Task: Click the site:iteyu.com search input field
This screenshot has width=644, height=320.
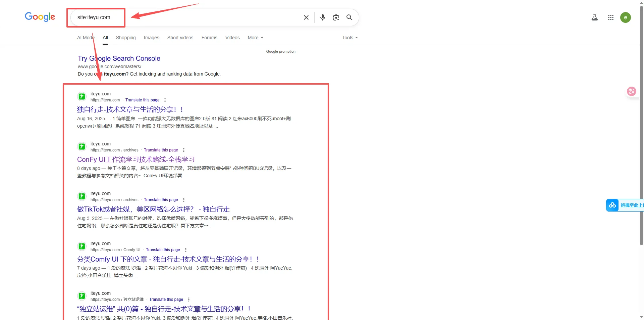Action: [x=184, y=17]
